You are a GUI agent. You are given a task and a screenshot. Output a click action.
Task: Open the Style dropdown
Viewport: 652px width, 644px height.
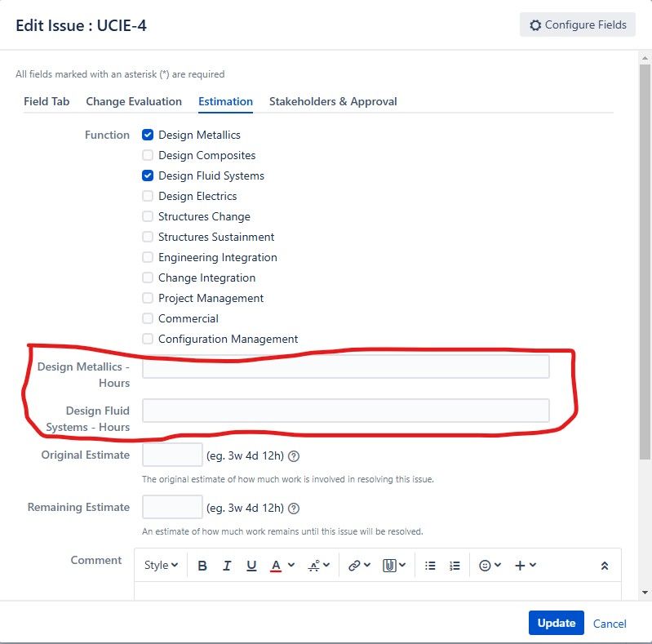pos(161,566)
